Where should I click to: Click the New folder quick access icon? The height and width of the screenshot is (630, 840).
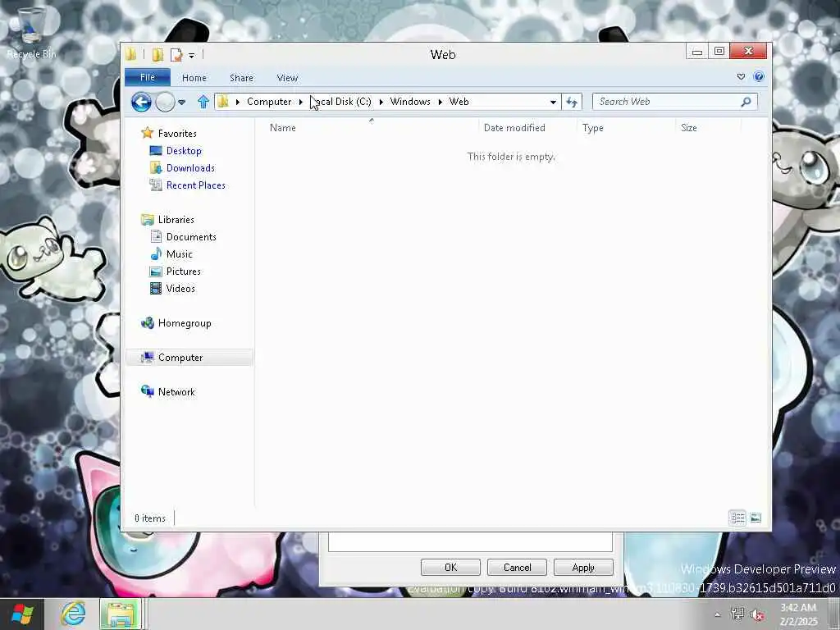point(157,54)
